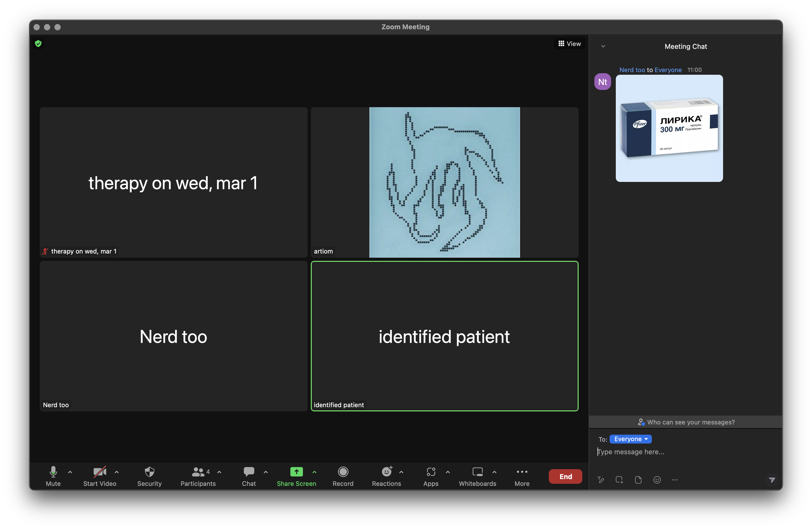812x529 pixels.
Task: Click the green encryption shield icon
Action: (x=38, y=44)
